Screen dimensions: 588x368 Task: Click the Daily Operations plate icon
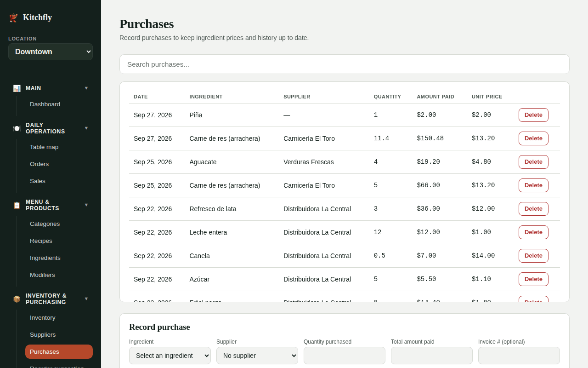pyautogui.click(x=17, y=128)
